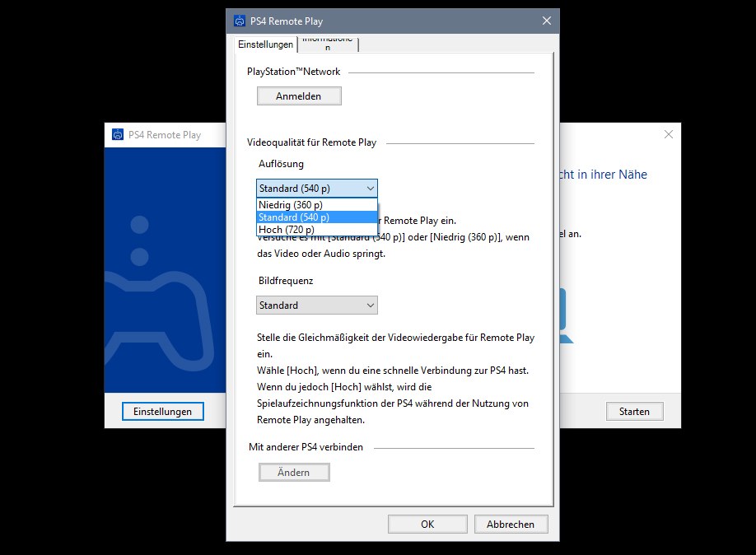Viewport: 756px width, 555px height.
Task: Collapse the Auflösung dropdown showing Standard (540 p)
Action: [317, 188]
